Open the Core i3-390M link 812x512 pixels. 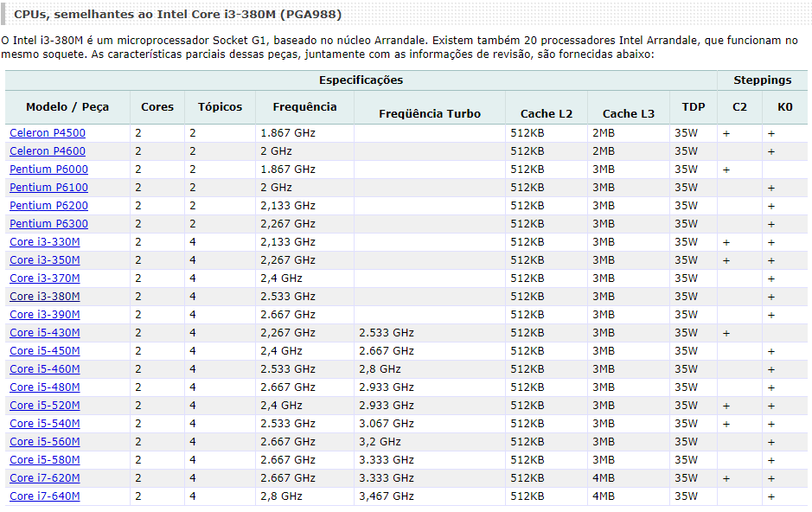click(45, 314)
